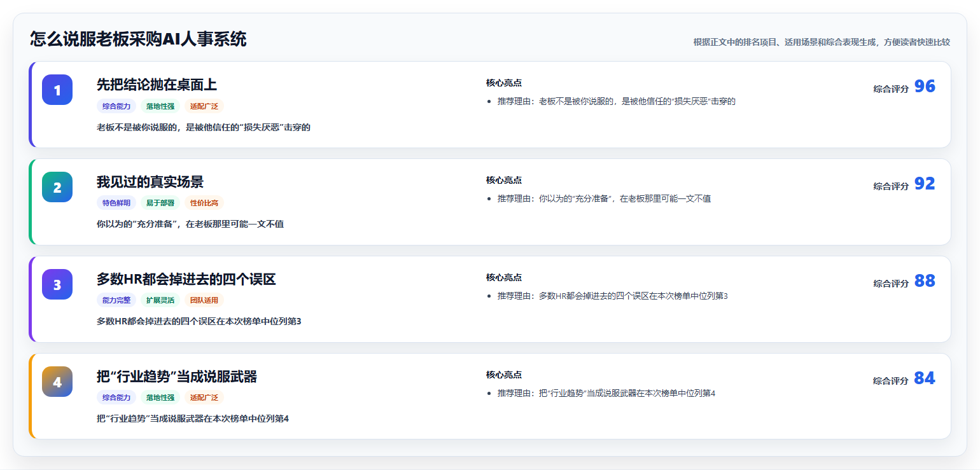This screenshot has width=980, height=470.
Task: Click 核心亮点 heading in the third card
Action: point(504,277)
